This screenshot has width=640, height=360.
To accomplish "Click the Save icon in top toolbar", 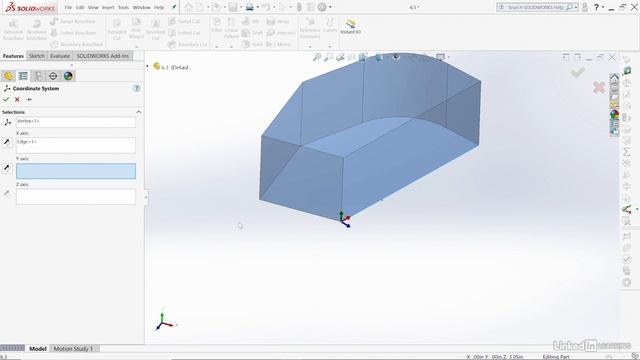I will click(x=233, y=7).
